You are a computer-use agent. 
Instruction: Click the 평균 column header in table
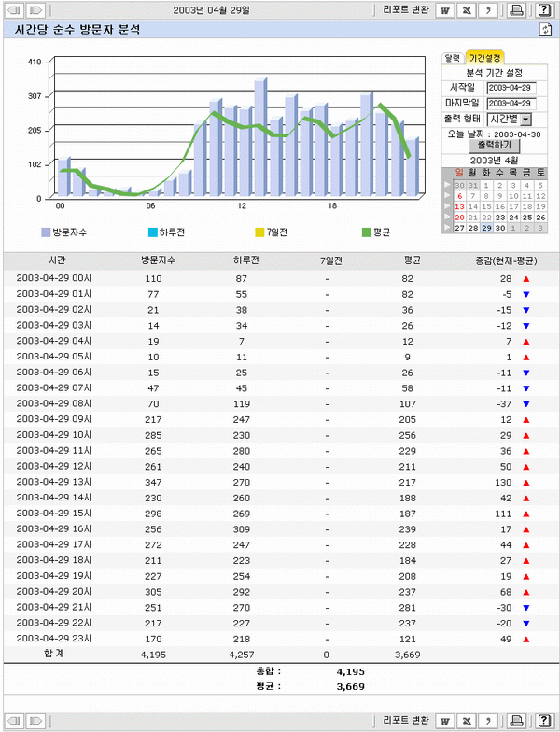(413, 260)
